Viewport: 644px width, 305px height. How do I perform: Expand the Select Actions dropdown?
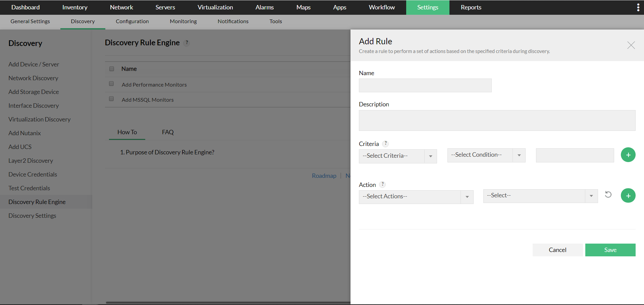pos(416,197)
